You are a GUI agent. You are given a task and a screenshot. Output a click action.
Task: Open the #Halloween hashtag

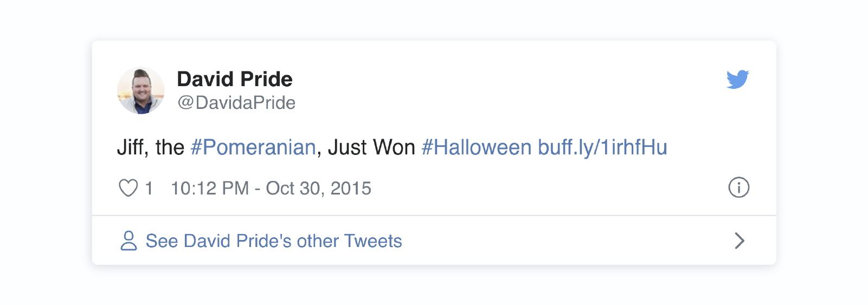pos(477,147)
